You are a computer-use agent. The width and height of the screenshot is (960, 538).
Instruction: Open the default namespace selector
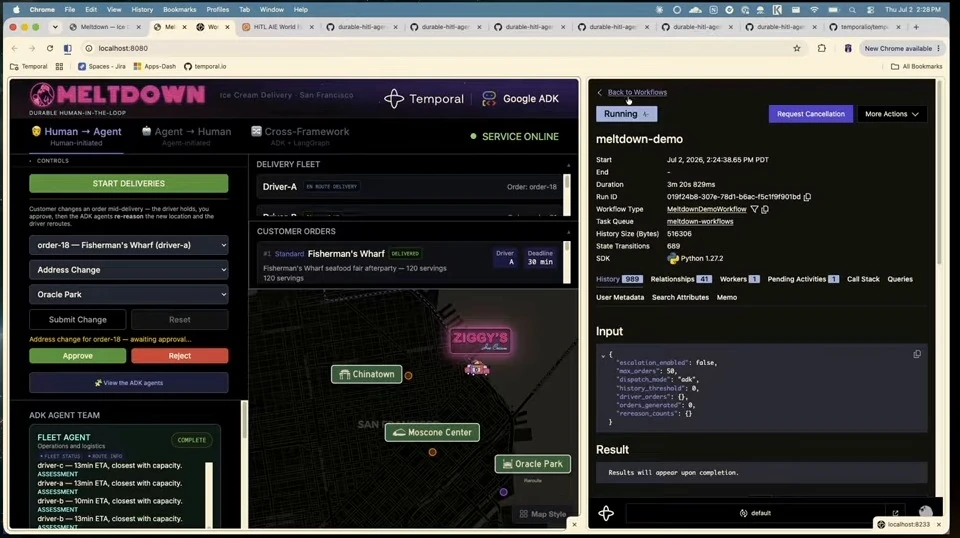(x=755, y=513)
